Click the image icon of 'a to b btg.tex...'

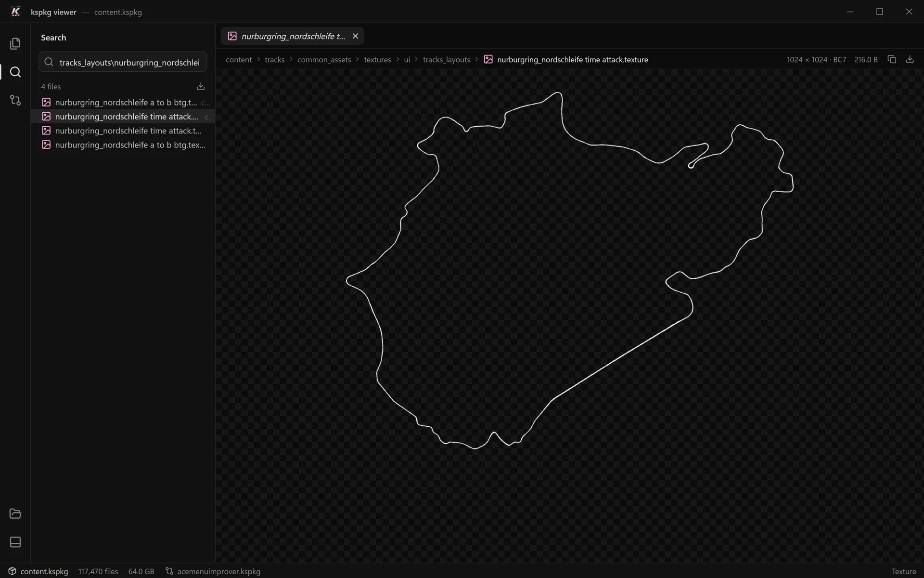46,144
